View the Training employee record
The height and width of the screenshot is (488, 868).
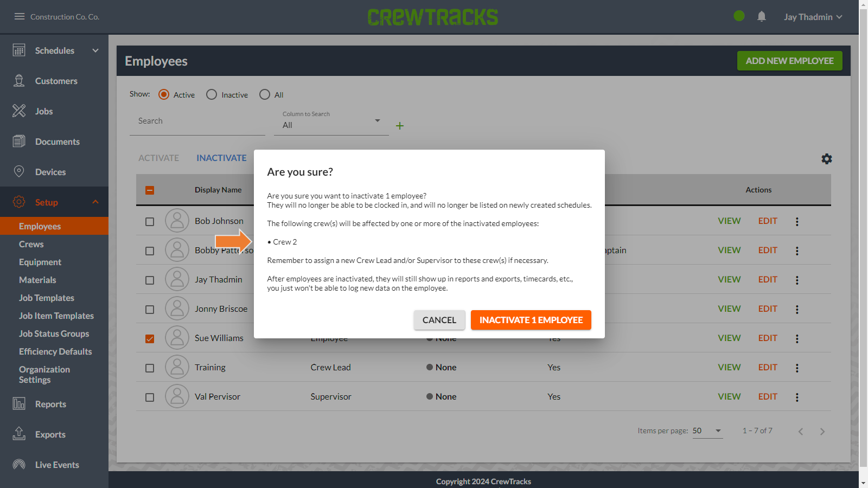729,367
